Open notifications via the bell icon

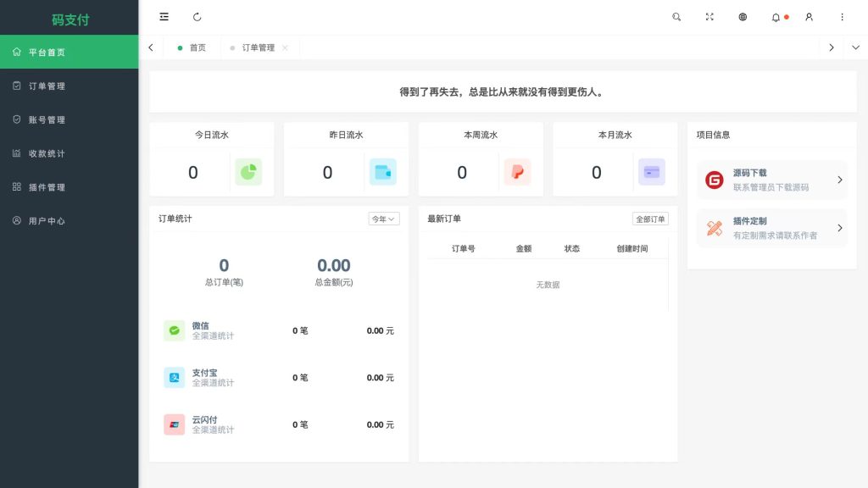776,17
